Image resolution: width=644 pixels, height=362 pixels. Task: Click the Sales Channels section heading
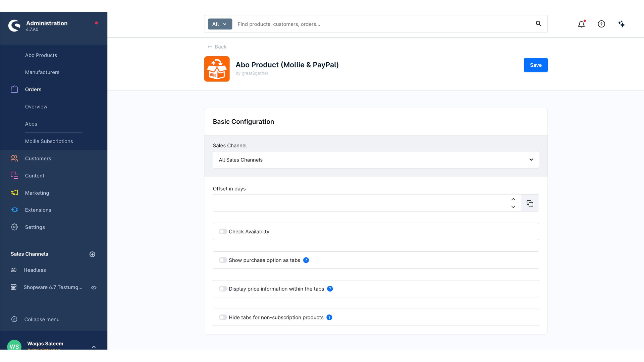click(30, 254)
